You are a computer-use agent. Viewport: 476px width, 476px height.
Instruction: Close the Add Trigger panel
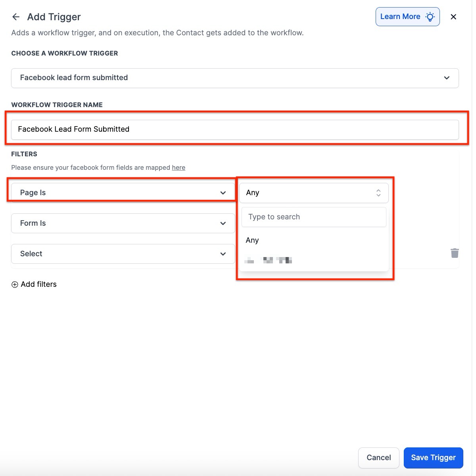tap(453, 17)
